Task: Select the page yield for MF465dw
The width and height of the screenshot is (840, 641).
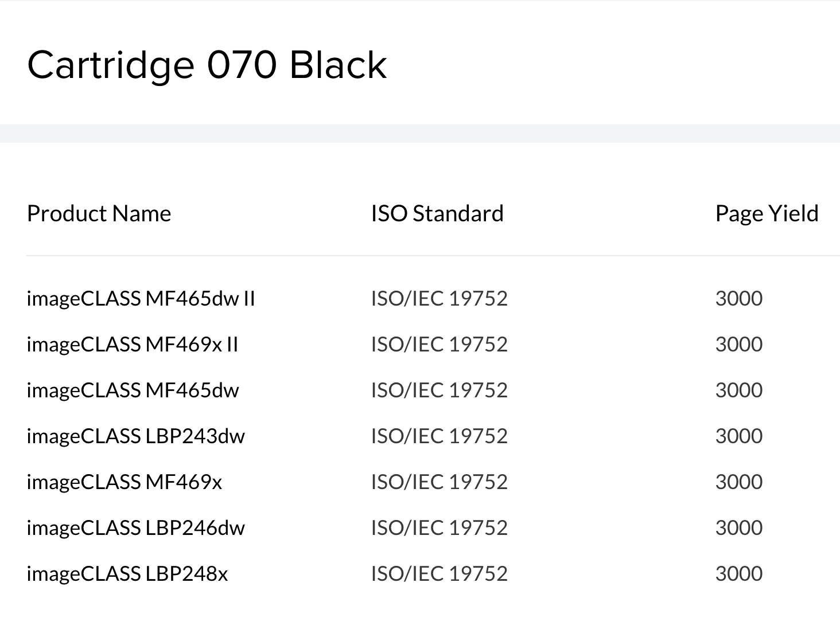Action: coord(738,390)
